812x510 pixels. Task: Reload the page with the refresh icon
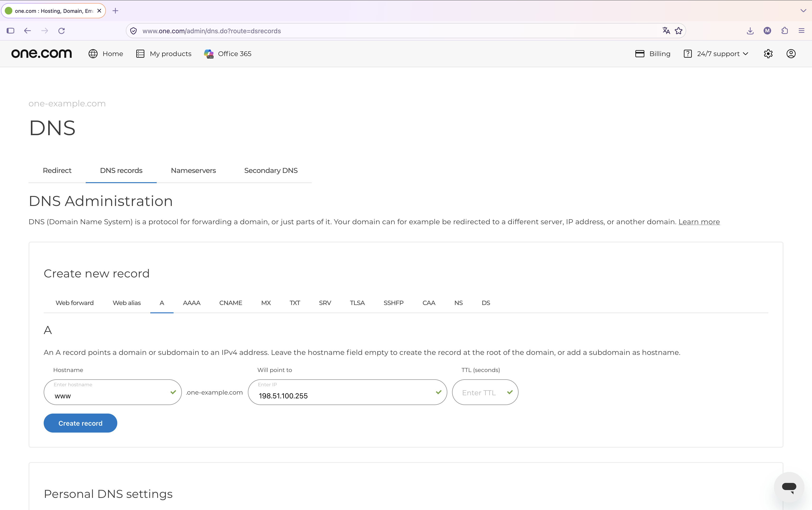coord(61,31)
